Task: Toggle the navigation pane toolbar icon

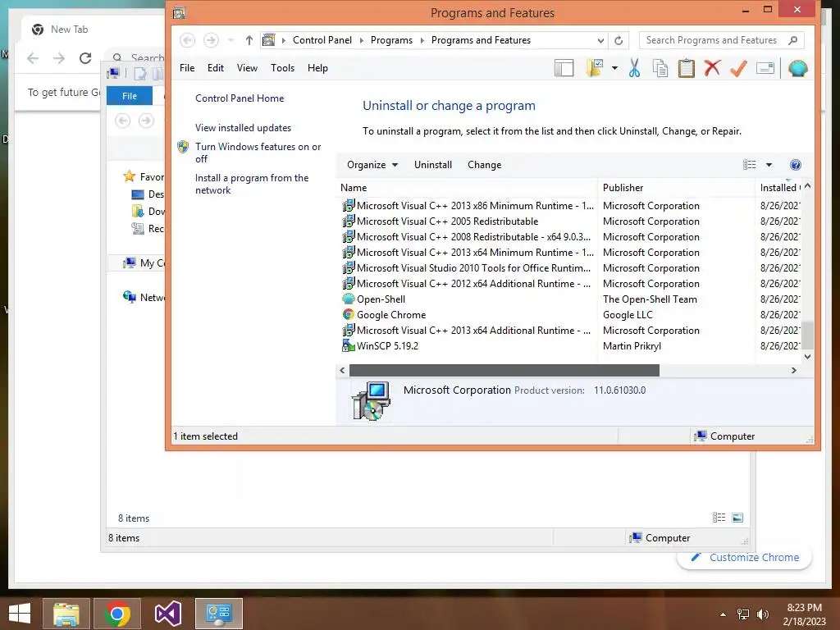Action: pos(564,68)
